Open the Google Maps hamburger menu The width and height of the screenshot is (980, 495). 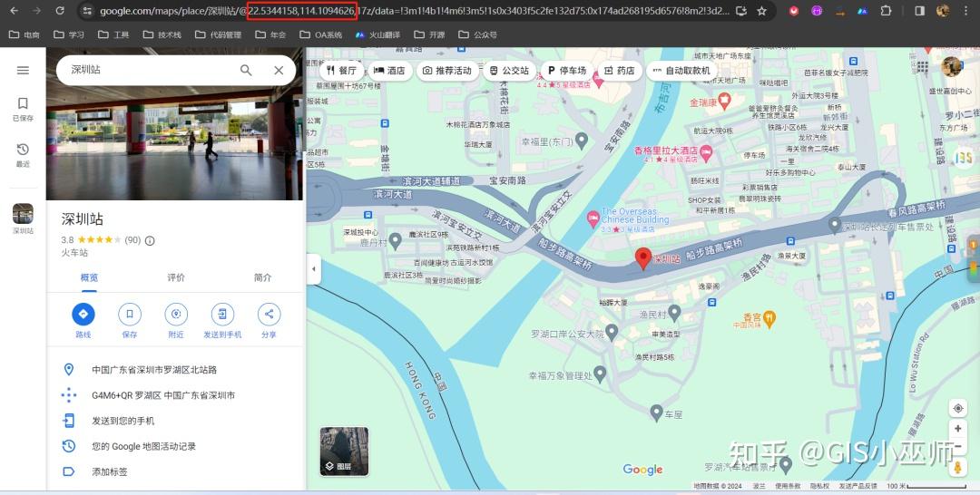click(23, 71)
